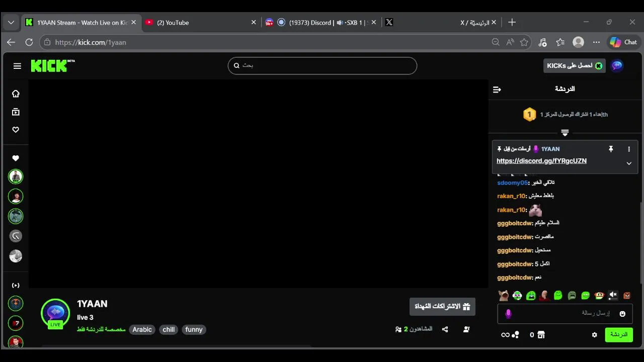Collapse the chat panel
Viewport: 644px width, 362px height.
(497, 89)
